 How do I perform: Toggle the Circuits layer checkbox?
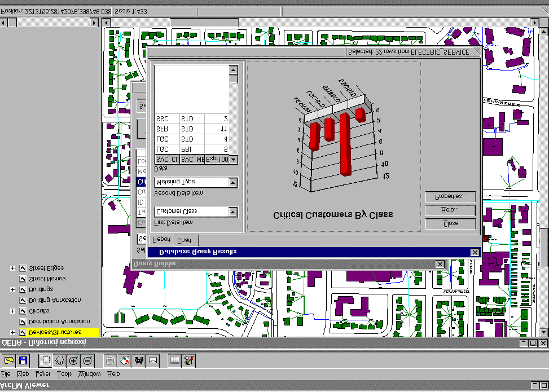click(x=23, y=311)
